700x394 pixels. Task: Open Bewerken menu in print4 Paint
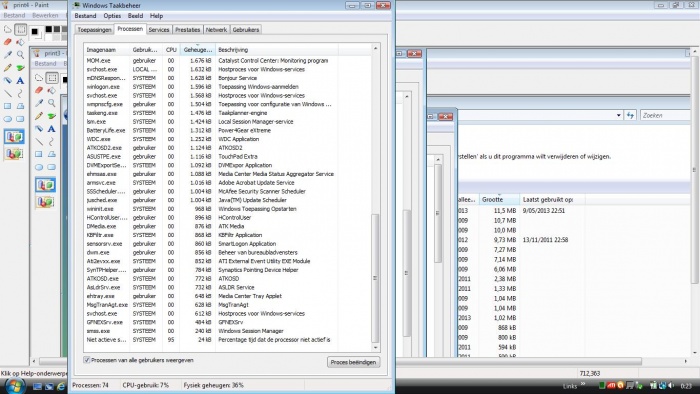tap(45, 15)
